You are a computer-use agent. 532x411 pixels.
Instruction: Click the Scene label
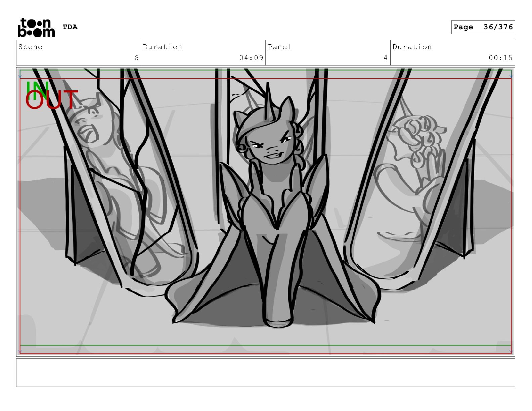coord(30,47)
